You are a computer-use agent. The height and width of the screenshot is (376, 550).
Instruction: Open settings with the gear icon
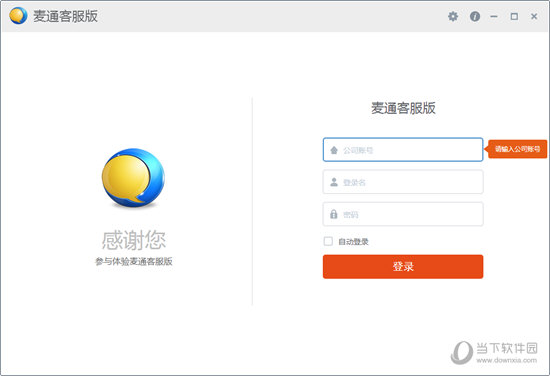click(x=453, y=16)
